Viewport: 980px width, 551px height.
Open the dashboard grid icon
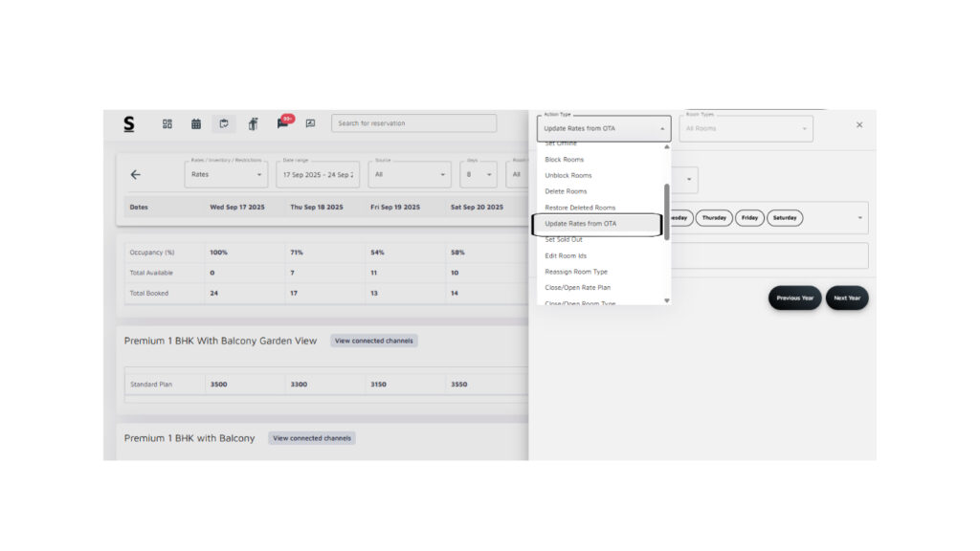click(x=167, y=123)
